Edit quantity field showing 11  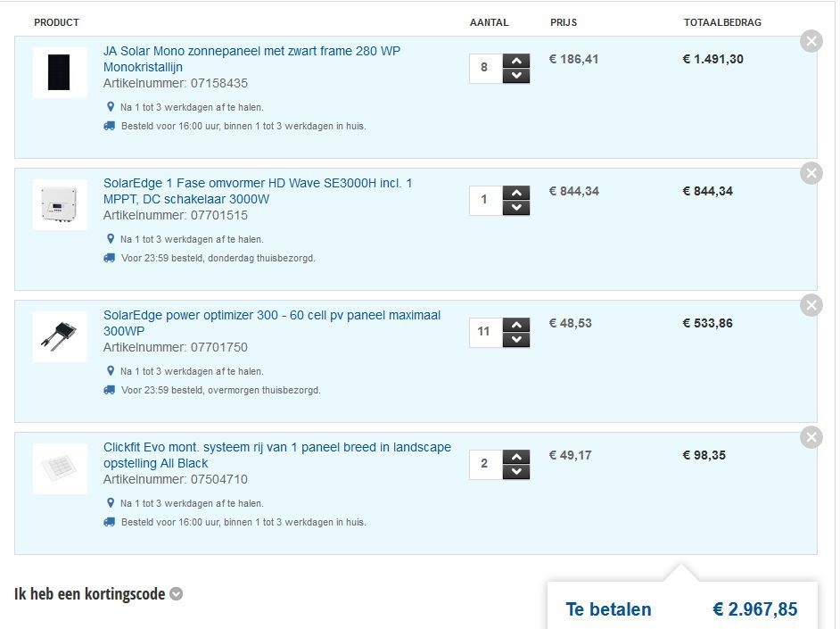(484, 332)
